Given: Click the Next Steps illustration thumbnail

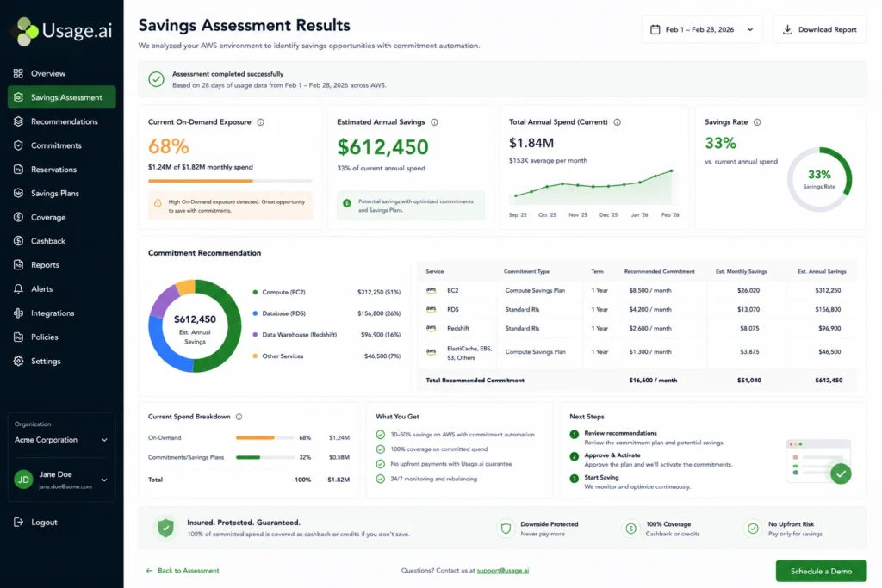Looking at the screenshot, I should pos(819,461).
